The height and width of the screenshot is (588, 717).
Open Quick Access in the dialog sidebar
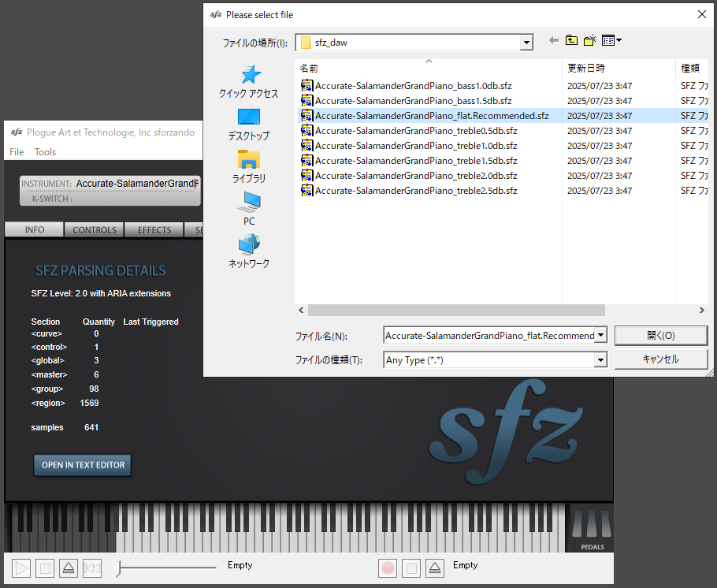point(248,81)
